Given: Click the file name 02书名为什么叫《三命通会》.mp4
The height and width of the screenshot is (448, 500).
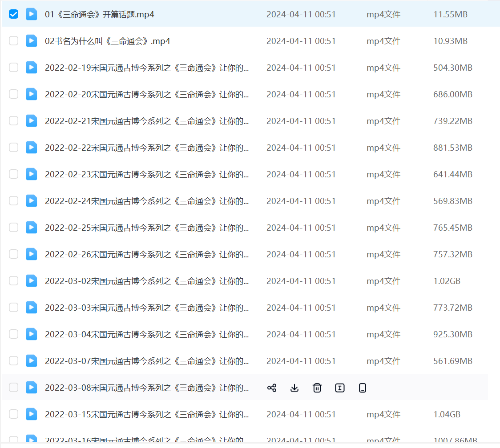Looking at the screenshot, I should (x=108, y=41).
